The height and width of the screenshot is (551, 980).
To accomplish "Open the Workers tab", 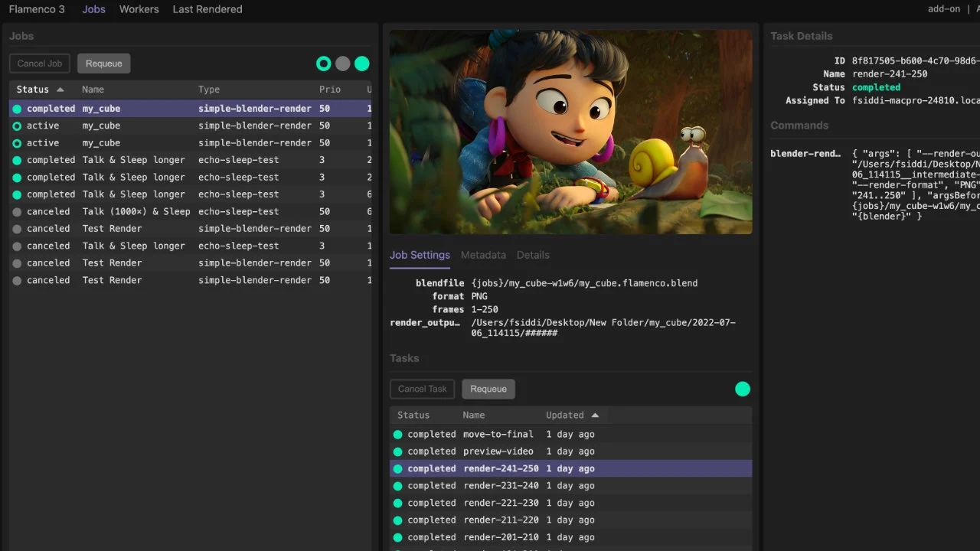I will click(139, 9).
